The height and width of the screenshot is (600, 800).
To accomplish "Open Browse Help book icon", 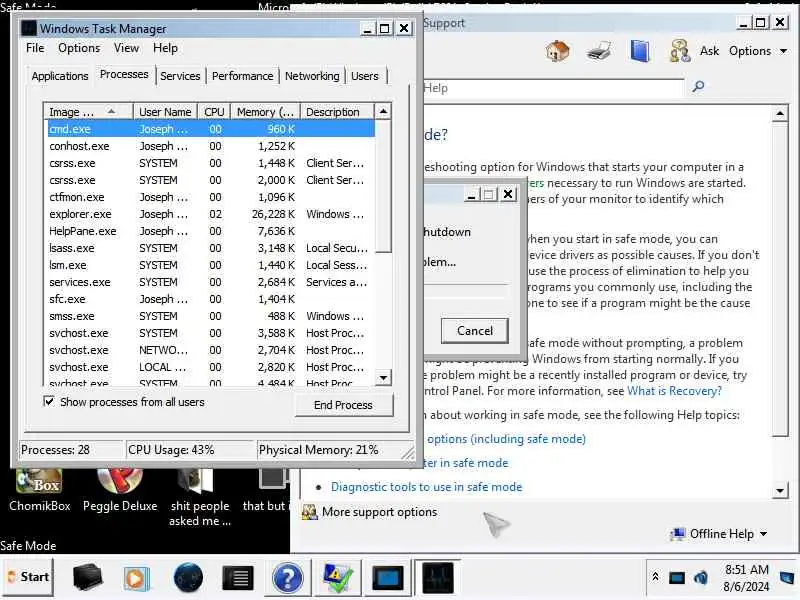I will point(640,51).
